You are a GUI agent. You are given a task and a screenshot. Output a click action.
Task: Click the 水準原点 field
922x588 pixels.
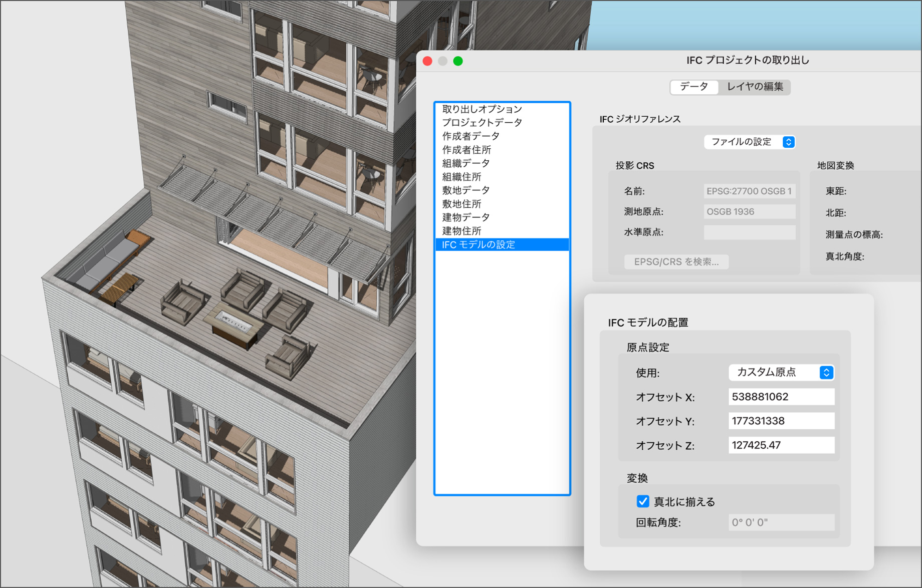[749, 232]
